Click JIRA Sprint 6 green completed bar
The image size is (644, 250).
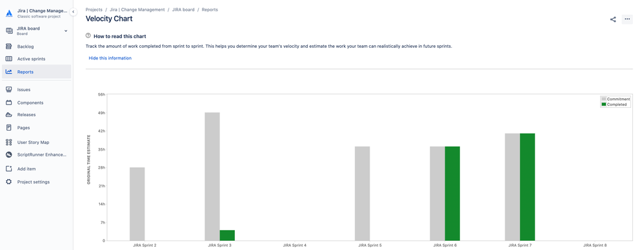(452, 193)
